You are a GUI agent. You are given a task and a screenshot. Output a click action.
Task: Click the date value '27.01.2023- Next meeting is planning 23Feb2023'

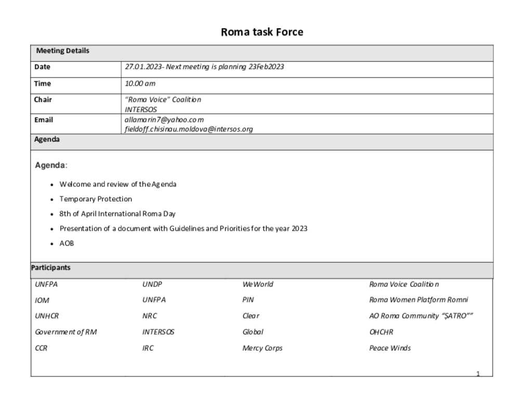(x=204, y=67)
